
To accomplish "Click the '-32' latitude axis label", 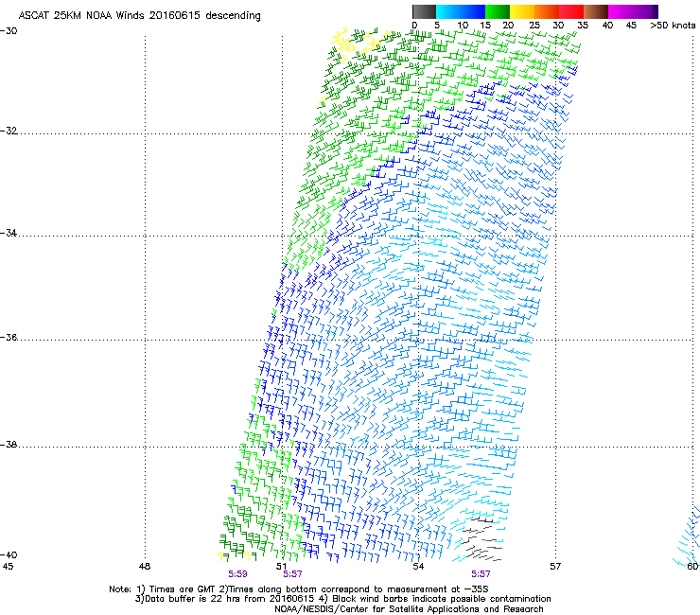I will (9, 131).
